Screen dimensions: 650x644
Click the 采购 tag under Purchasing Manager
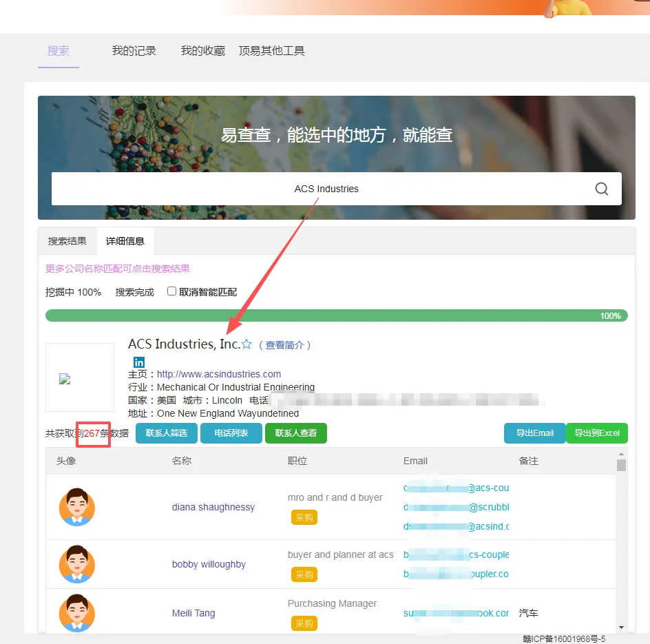304,623
